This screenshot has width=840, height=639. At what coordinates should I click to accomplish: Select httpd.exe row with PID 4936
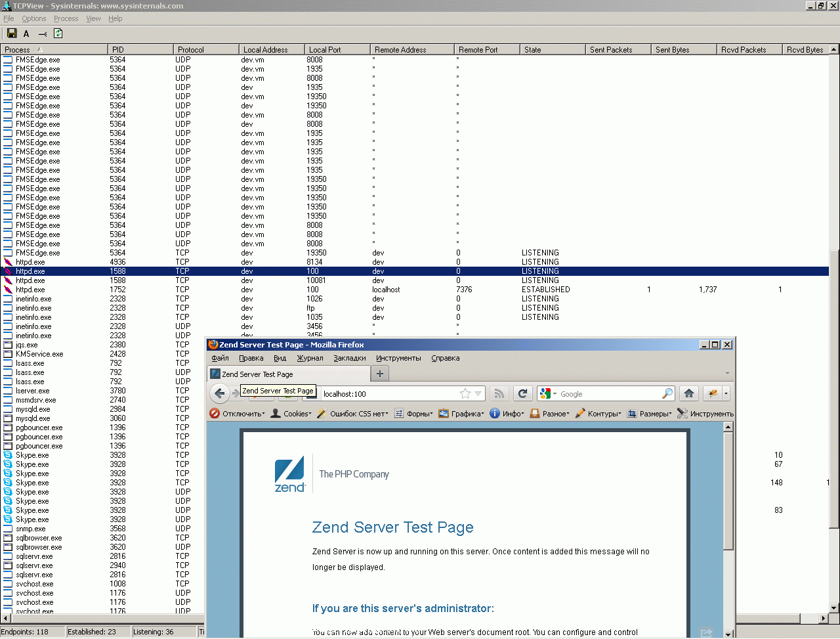click(415, 262)
